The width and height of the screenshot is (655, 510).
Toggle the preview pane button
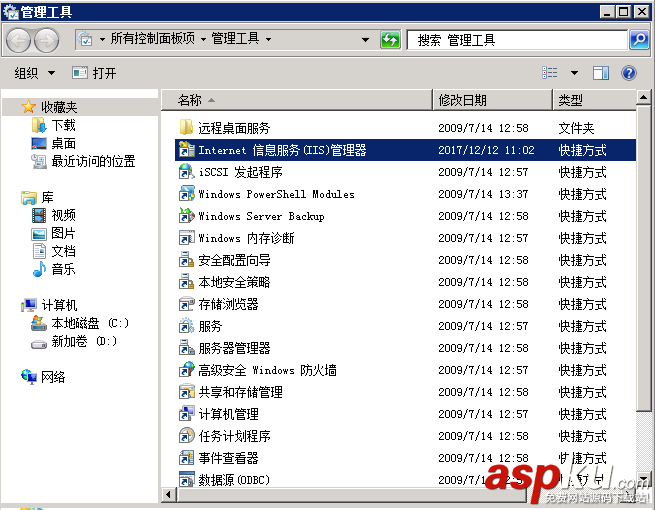coord(601,73)
